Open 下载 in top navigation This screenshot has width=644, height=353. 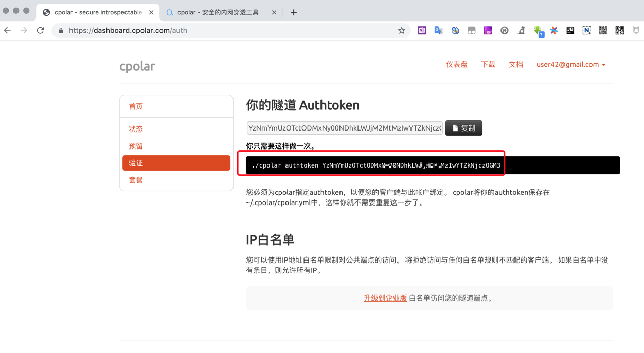[x=488, y=65]
